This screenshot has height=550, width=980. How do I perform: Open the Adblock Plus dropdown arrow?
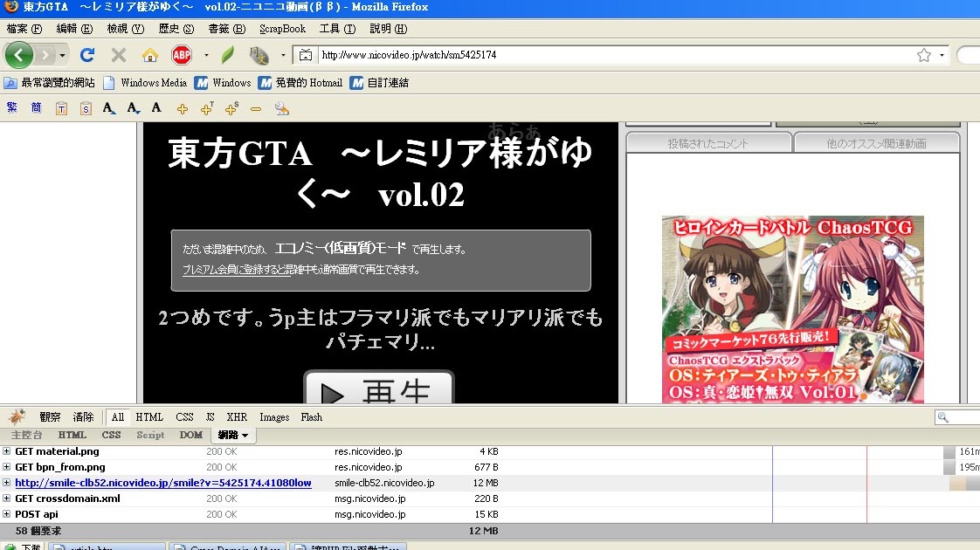point(206,55)
